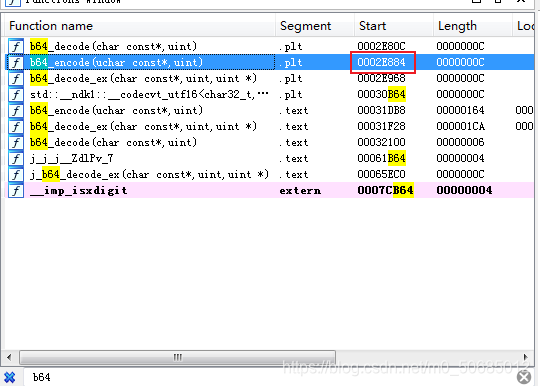Image resolution: width=540 pixels, height=386 pixels.
Task: Click start address 00031F28
Action: pos(381,126)
